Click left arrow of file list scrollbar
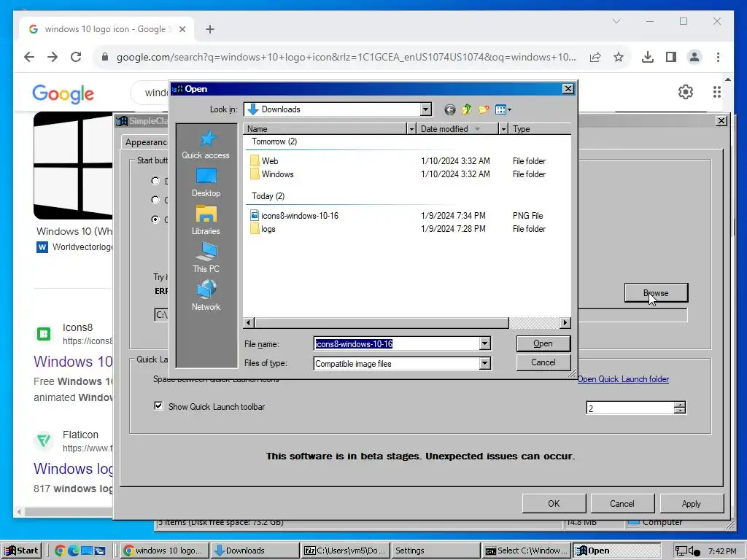 click(x=249, y=323)
